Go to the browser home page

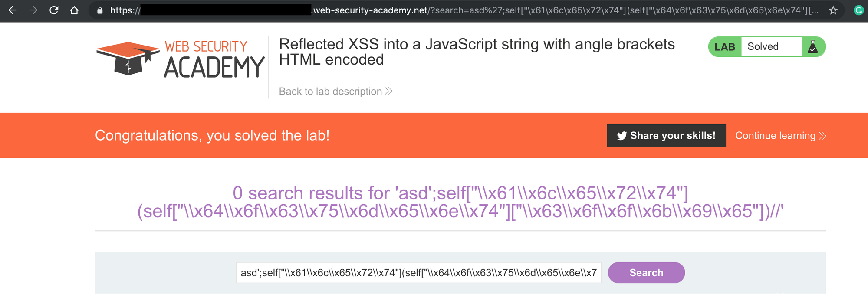pyautogui.click(x=74, y=10)
